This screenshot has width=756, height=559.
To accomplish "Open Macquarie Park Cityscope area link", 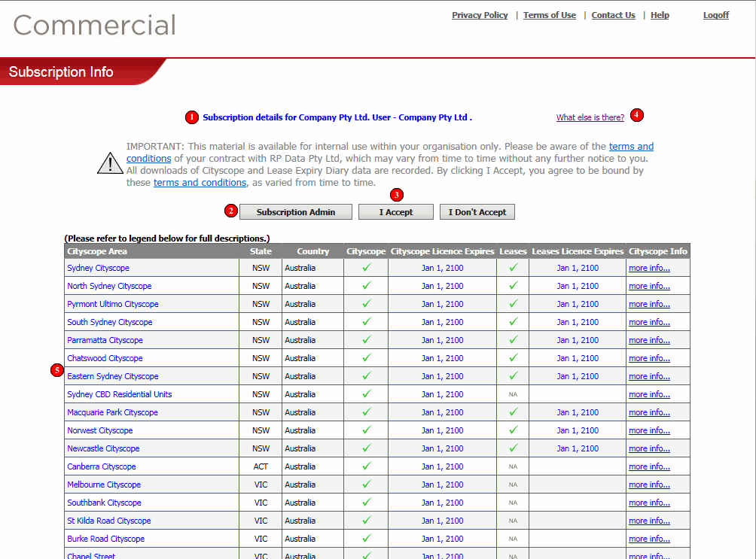I will (113, 412).
